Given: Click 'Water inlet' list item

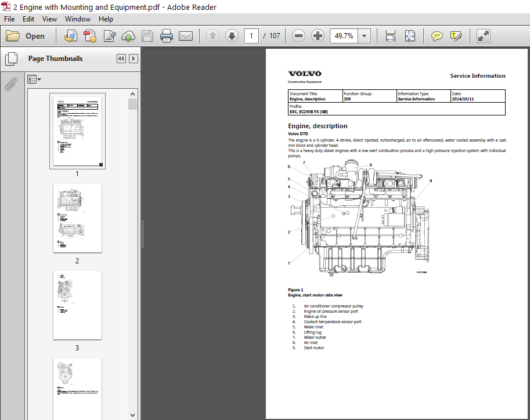Looking at the screenshot, I should [x=313, y=327].
